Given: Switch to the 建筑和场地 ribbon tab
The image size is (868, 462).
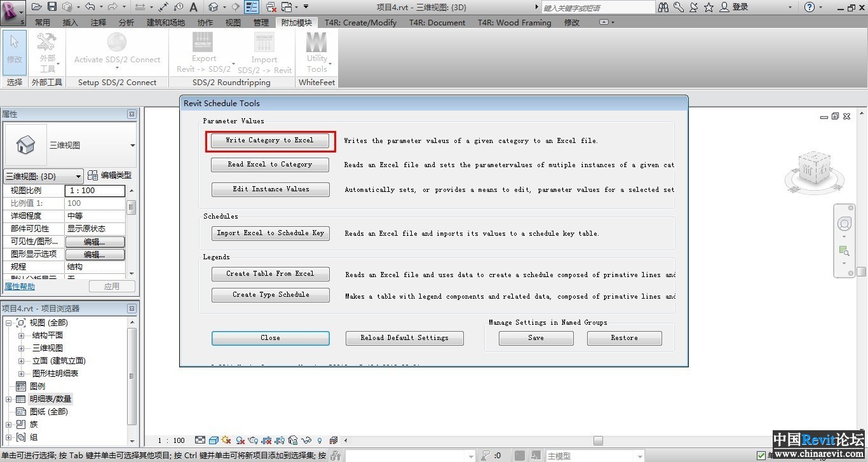Looking at the screenshot, I should click(166, 22).
